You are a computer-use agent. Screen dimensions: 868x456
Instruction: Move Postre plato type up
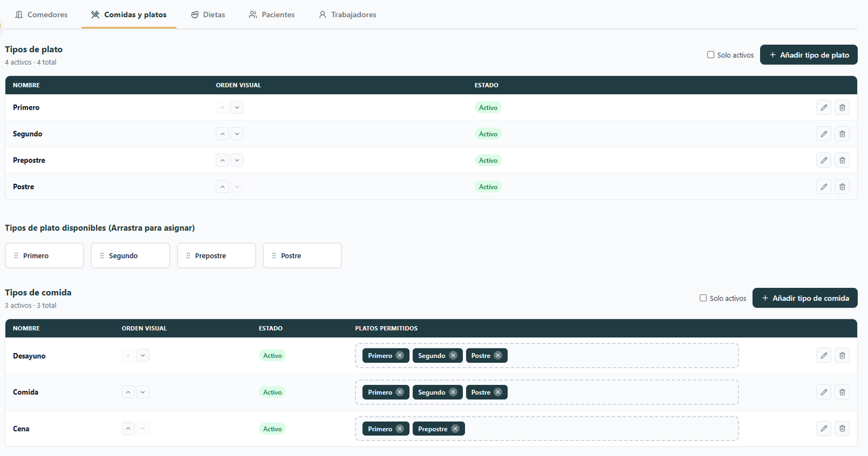[222, 187]
